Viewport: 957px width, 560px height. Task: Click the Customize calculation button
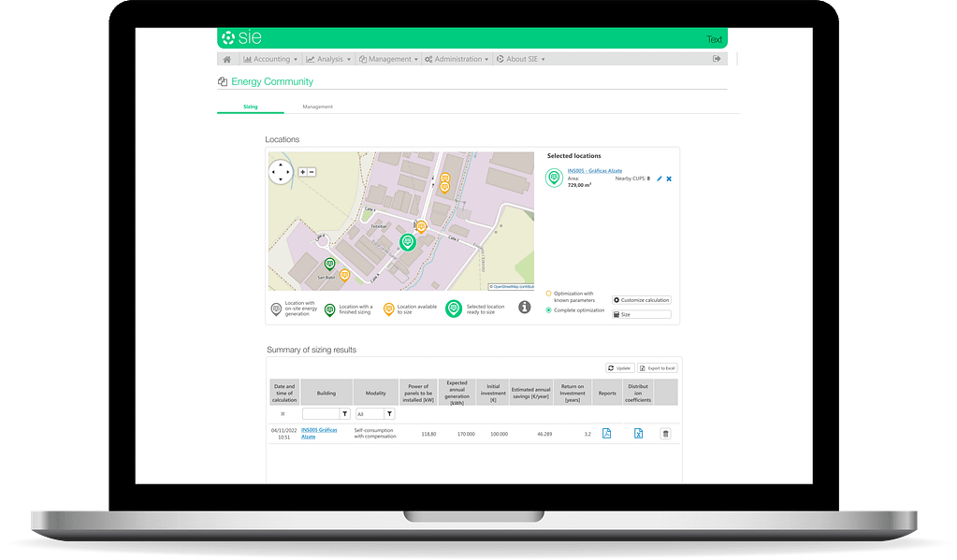(641, 300)
